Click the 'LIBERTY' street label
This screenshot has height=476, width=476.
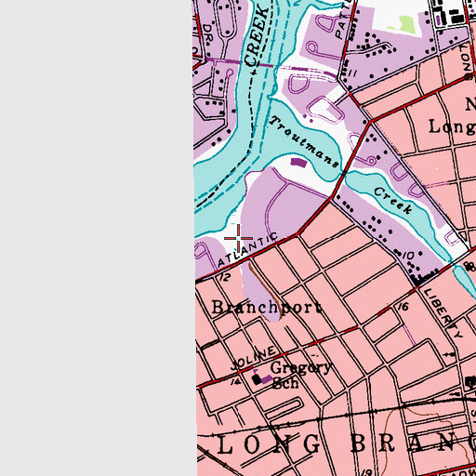tap(443, 313)
